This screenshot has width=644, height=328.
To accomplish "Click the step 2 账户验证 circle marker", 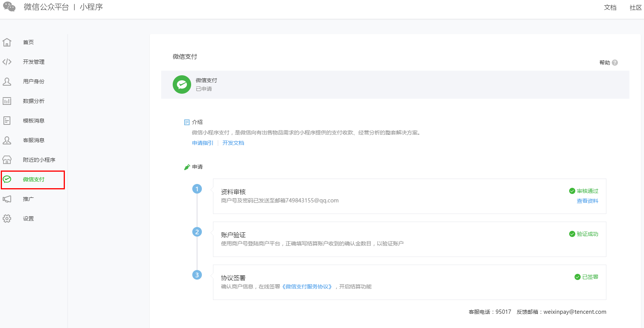I will (197, 232).
